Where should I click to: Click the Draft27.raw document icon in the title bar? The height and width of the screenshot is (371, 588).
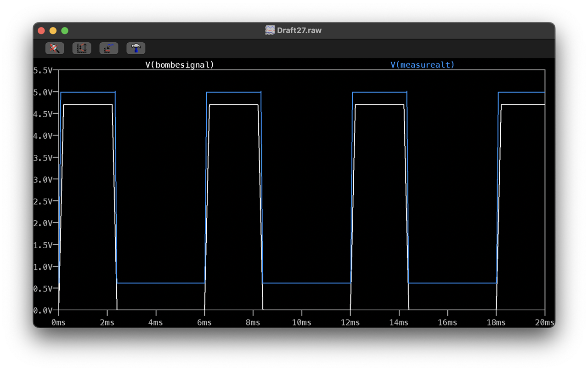coord(270,30)
